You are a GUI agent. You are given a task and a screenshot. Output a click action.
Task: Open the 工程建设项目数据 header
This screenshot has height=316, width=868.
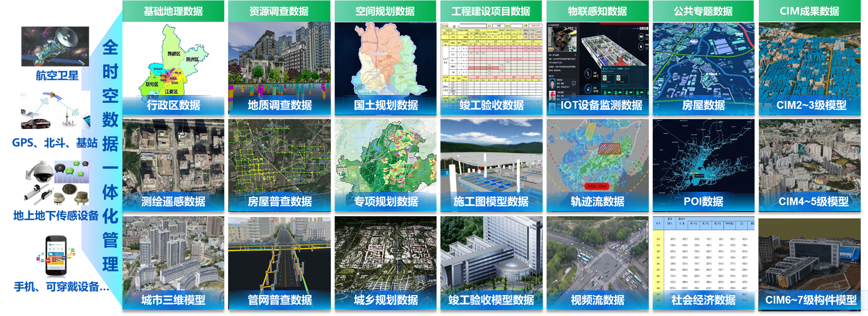click(491, 11)
